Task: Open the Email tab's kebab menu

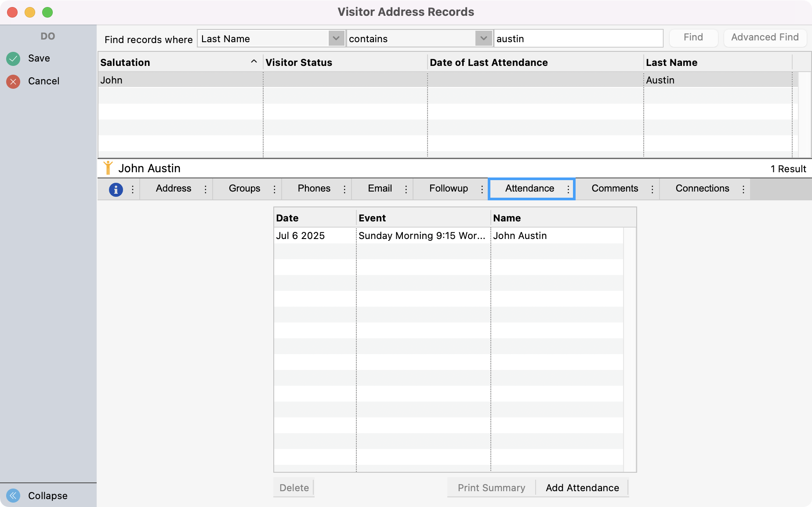Action: tap(406, 189)
